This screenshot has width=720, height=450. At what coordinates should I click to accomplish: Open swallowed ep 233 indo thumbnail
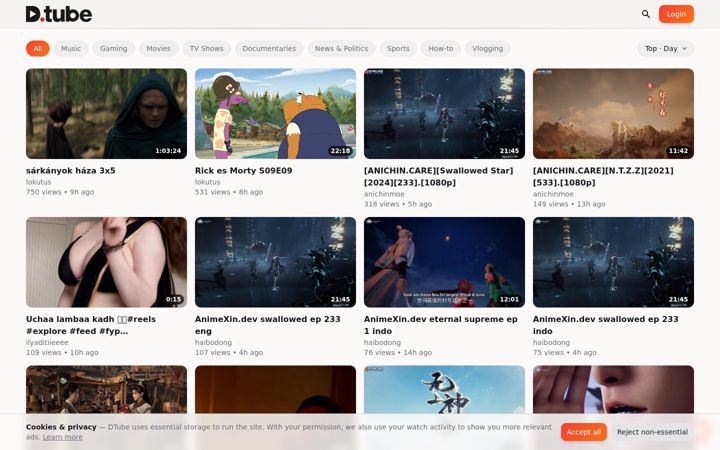point(613,262)
